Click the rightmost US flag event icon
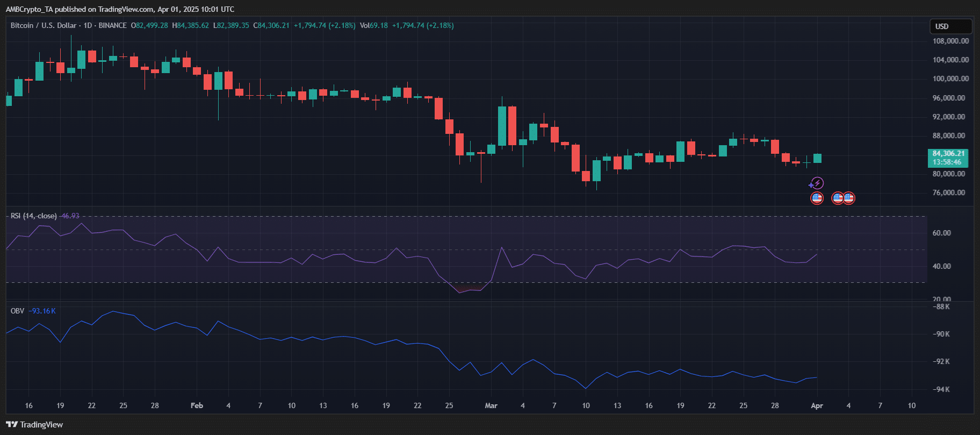This screenshot has height=435, width=980. click(x=849, y=198)
